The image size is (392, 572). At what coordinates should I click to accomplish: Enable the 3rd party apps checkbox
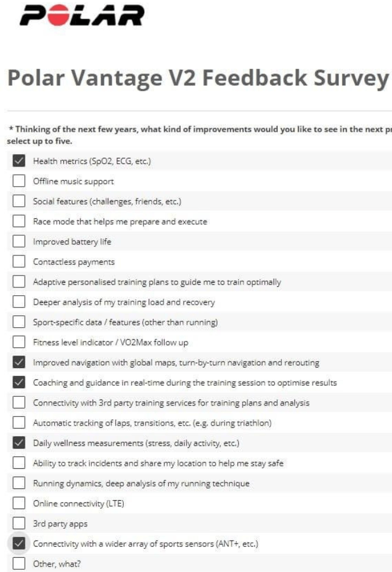click(19, 524)
